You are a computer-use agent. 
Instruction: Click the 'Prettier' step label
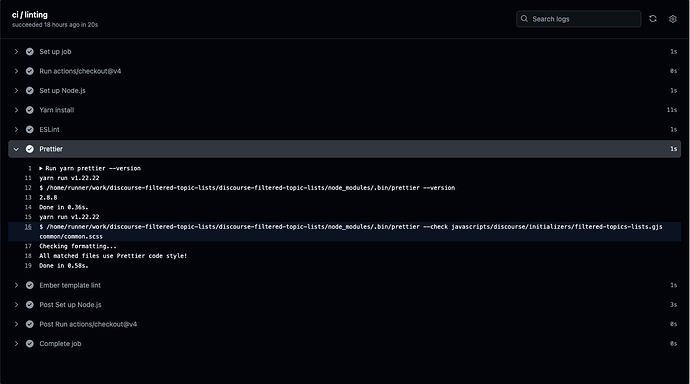click(51, 149)
